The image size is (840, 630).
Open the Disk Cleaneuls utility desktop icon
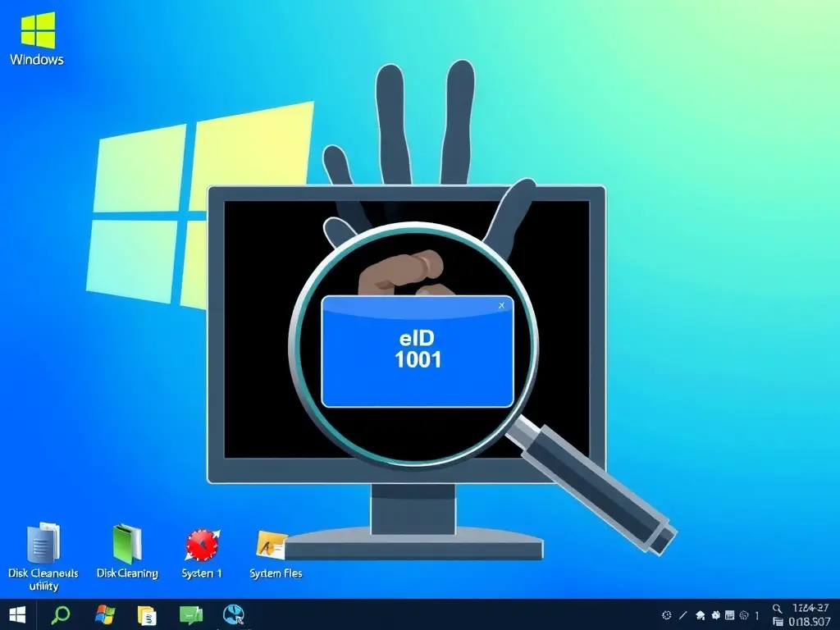pos(43,557)
